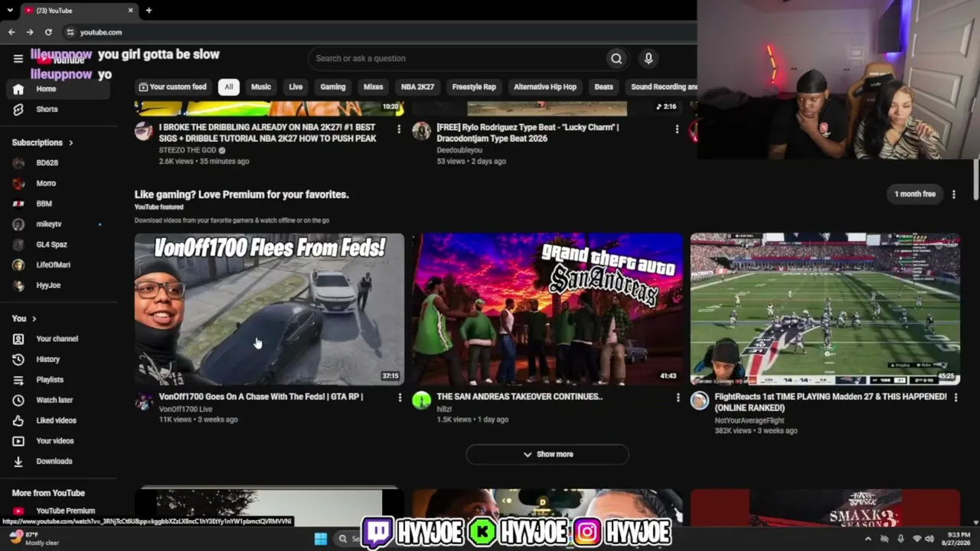Open Windows Start menu
This screenshot has height=551, width=980.
[321, 539]
